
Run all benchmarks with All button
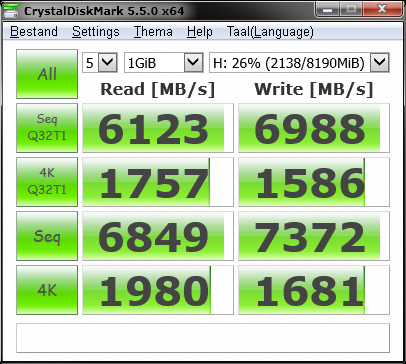pos(47,74)
